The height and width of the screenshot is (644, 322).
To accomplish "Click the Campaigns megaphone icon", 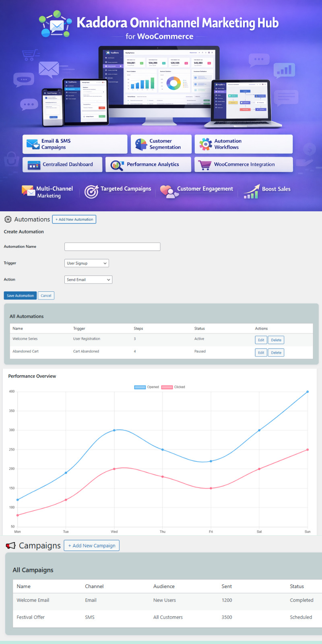I will click(10, 546).
